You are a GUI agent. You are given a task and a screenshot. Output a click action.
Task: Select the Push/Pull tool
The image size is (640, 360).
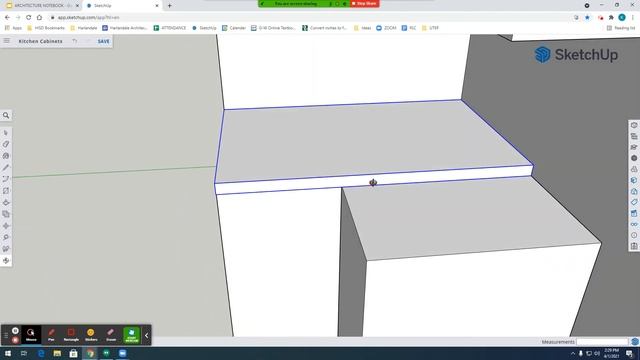point(6,202)
